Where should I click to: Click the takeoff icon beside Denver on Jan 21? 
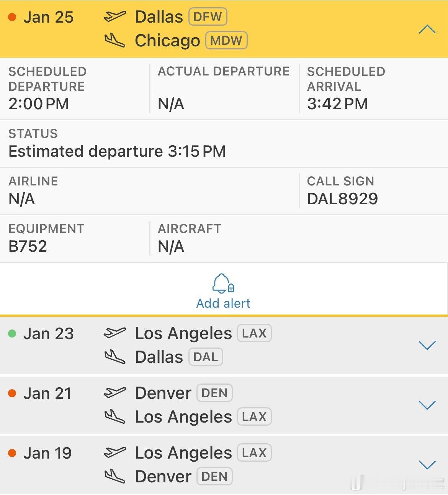tap(114, 393)
